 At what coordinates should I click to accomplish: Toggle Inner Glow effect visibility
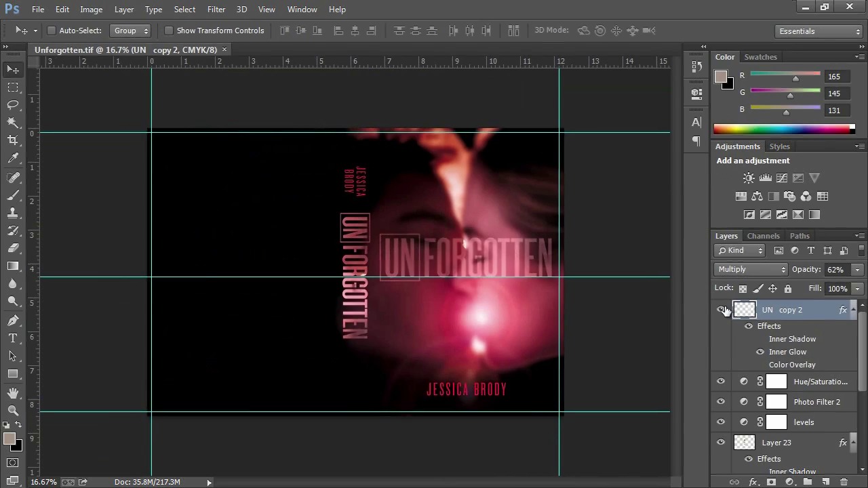[760, 352]
